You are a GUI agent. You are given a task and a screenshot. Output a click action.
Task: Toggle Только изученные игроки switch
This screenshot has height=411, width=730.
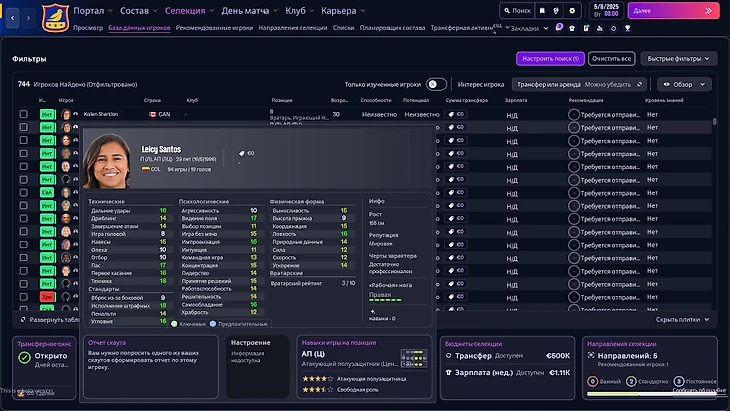pyautogui.click(x=436, y=85)
